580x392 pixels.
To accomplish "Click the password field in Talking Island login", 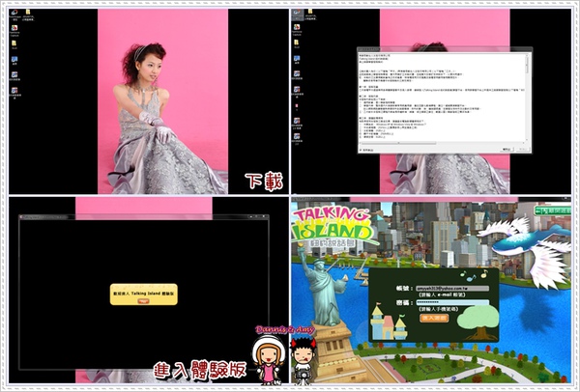I will coord(452,302).
